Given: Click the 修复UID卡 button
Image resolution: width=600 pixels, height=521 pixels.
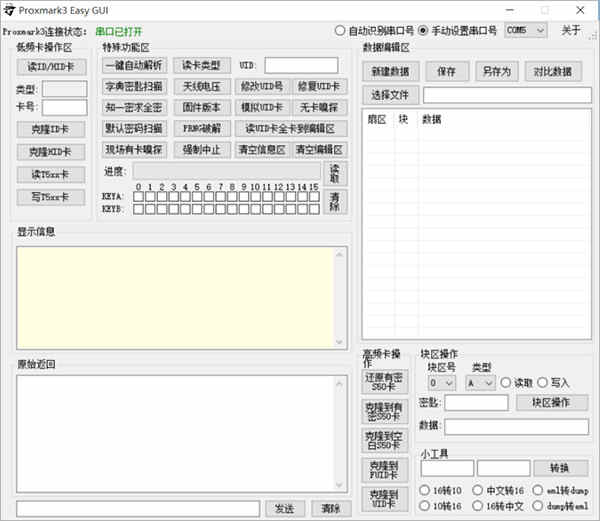Looking at the screenshot, I should (x=320, y=86).
